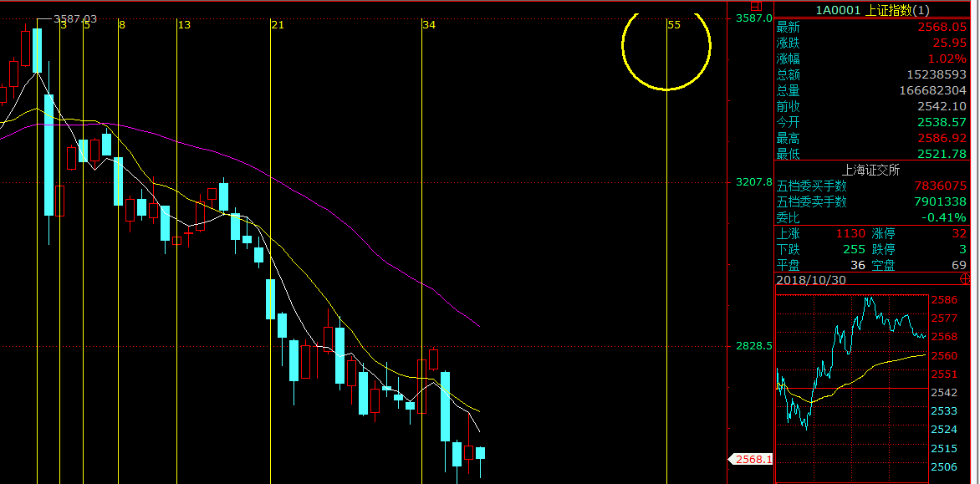Select the Fibonacci time line labeled 5
Screen dimensions: 980x484
tap(83, 250)
